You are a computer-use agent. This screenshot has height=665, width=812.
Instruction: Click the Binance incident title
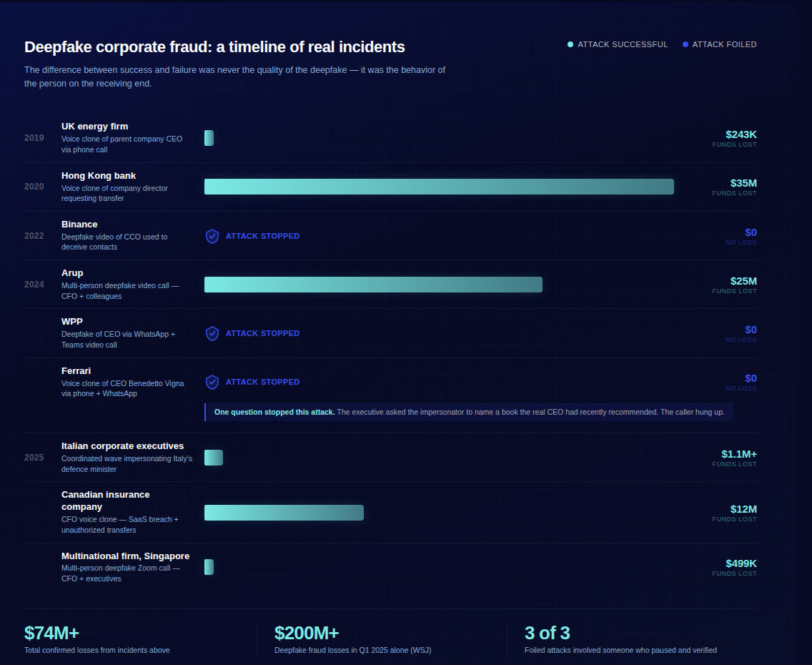(x=79, y=224)
